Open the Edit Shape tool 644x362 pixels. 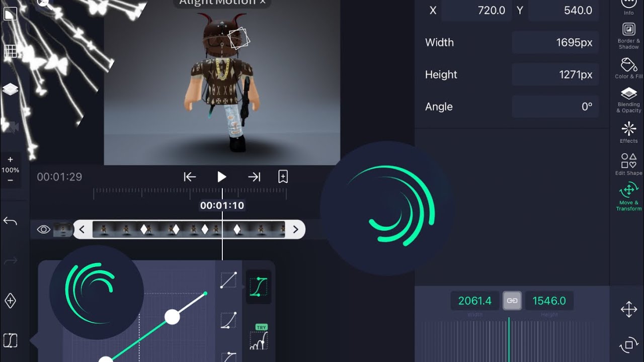628,164
